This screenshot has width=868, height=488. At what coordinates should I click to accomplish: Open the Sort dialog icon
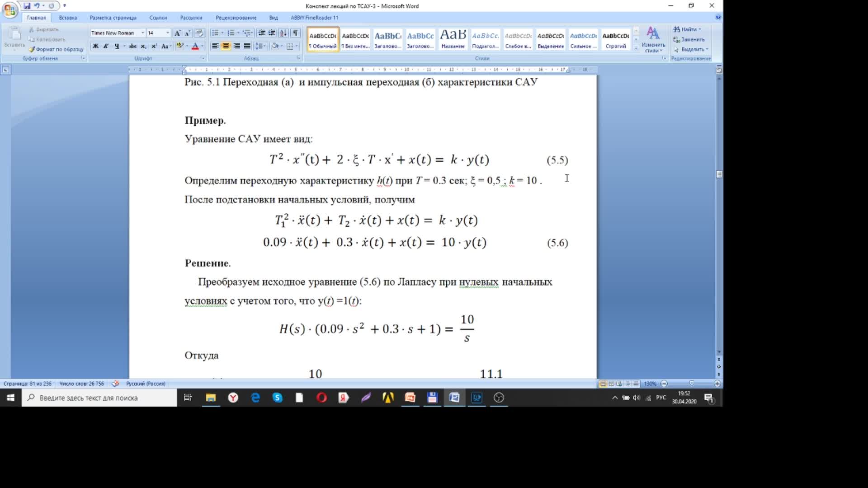click(x=283, y=33)
